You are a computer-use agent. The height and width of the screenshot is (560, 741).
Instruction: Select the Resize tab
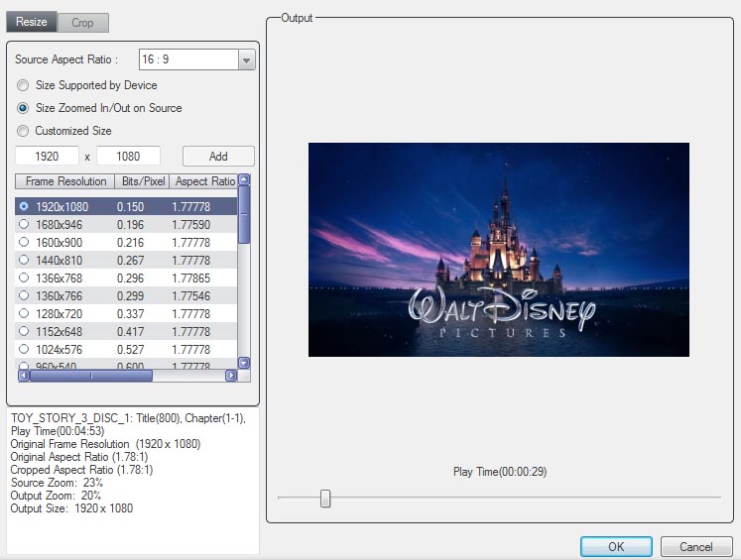pos(31,22)
